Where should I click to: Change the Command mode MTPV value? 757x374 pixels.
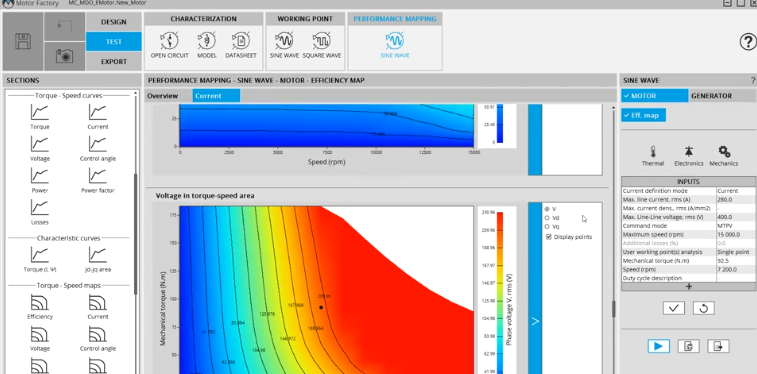click(736, 226)
